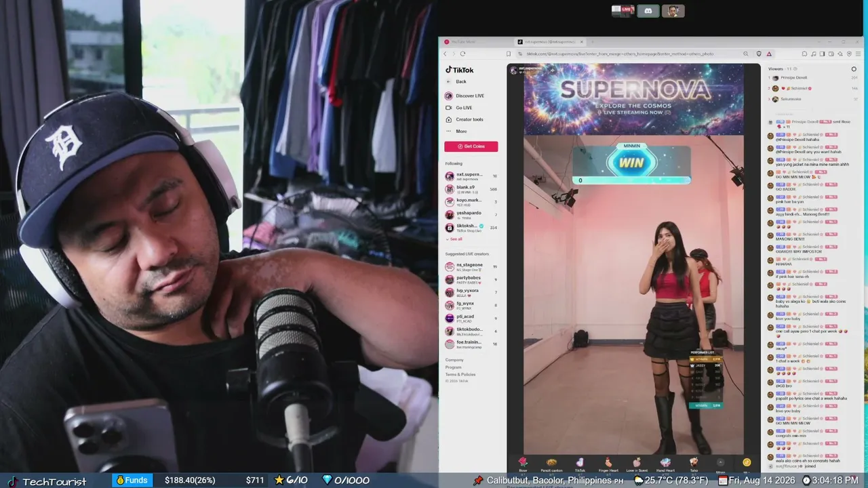Click the gold coin balance icon

747,462
